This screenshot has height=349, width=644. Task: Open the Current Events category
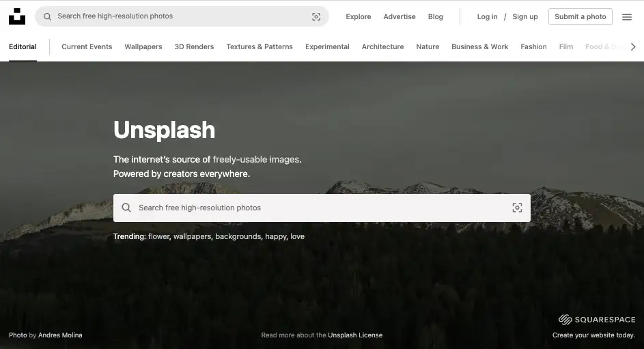click(x=87, y=47)
